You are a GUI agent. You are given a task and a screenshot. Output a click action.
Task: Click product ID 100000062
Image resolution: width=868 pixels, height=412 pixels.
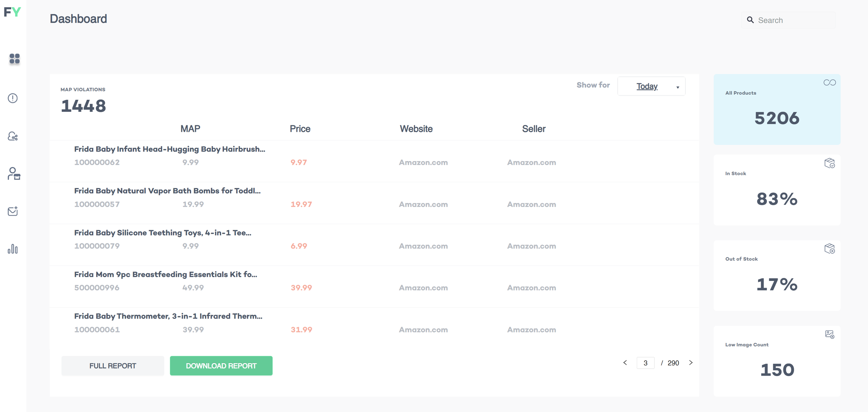pos(97,162)
